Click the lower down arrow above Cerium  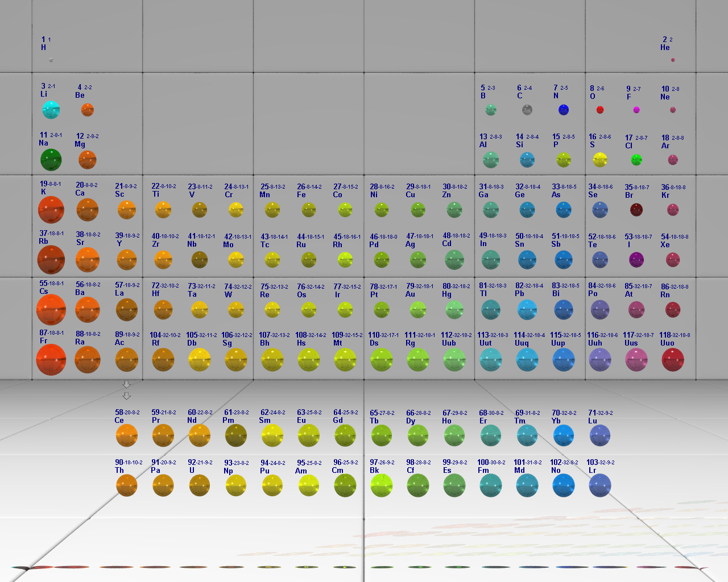coord(127,396)
